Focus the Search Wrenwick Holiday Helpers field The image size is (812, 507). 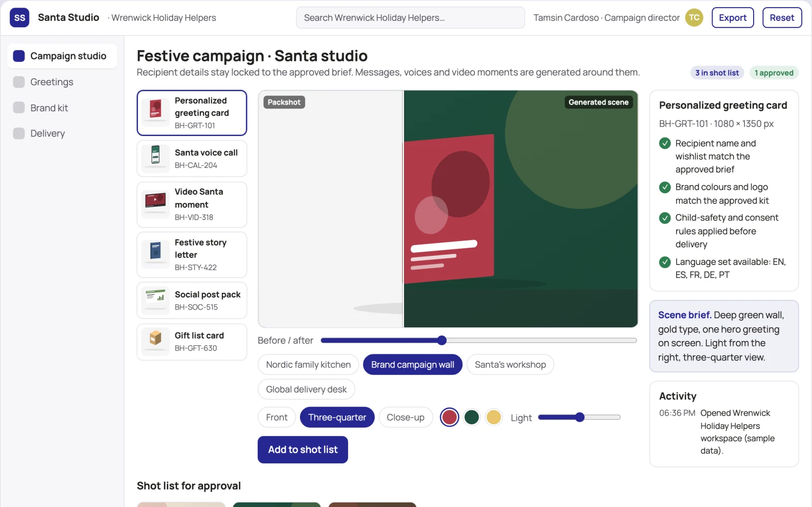[411, 18]
